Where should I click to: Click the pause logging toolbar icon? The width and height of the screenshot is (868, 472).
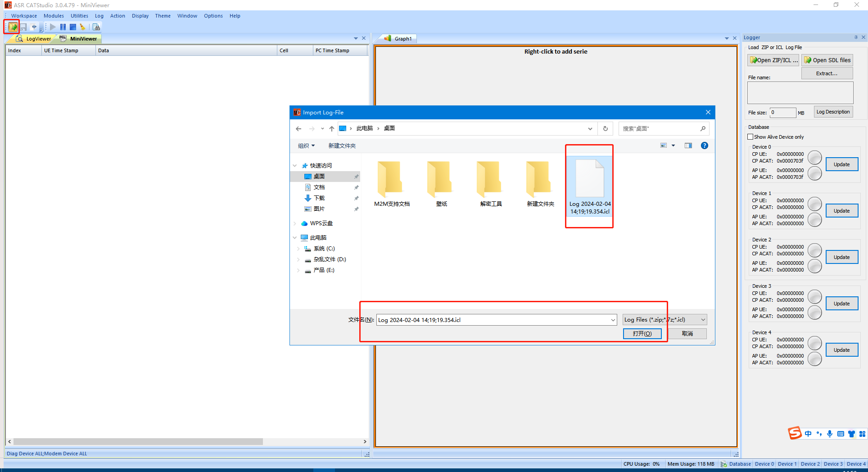click(63, 27)
